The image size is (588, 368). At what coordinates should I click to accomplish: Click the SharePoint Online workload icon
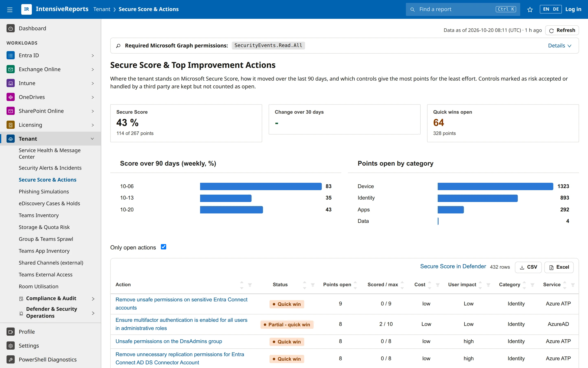pos(10,111)
